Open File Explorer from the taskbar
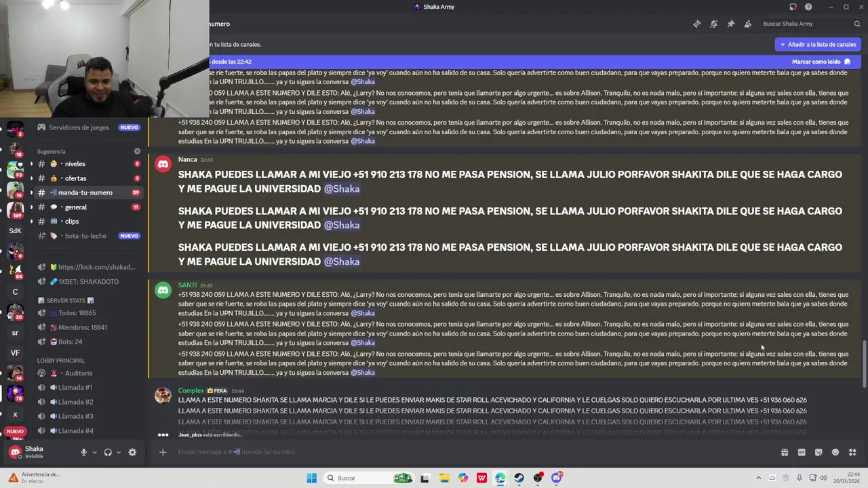Viewport: 868px width, 488px height. coord(444,478)
